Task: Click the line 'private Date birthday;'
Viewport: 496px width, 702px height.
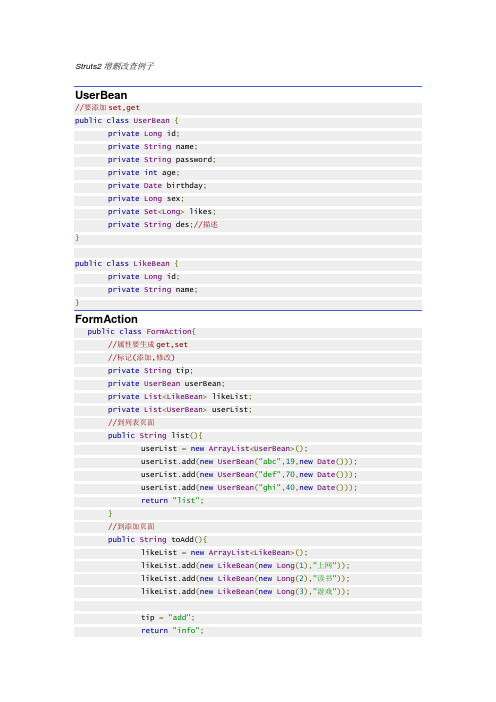Action: click(157, 185)
